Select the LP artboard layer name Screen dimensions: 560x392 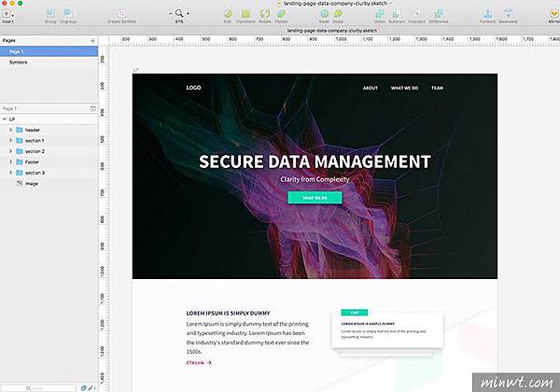[12, 119]
